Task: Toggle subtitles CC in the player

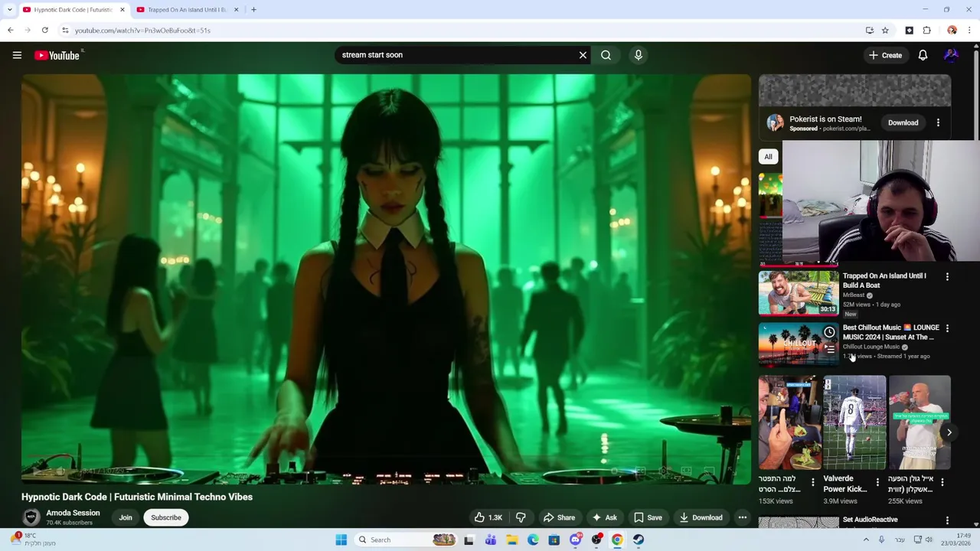Action: pos(640,471)
